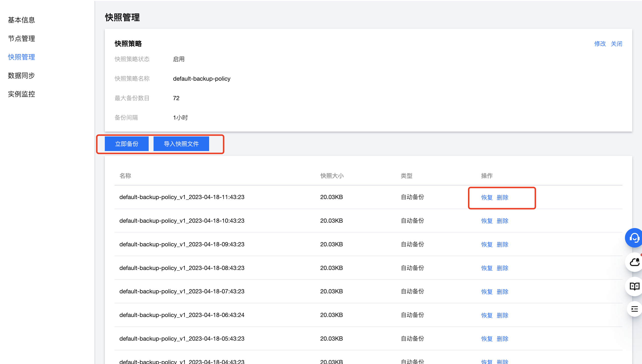Open 基本信息 in sidebar

(21, 20)
